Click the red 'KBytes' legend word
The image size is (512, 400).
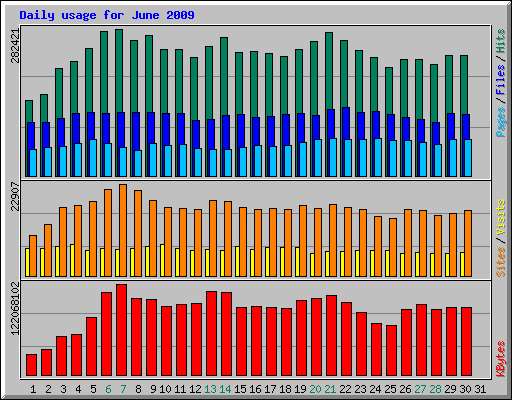pos(501,359)
